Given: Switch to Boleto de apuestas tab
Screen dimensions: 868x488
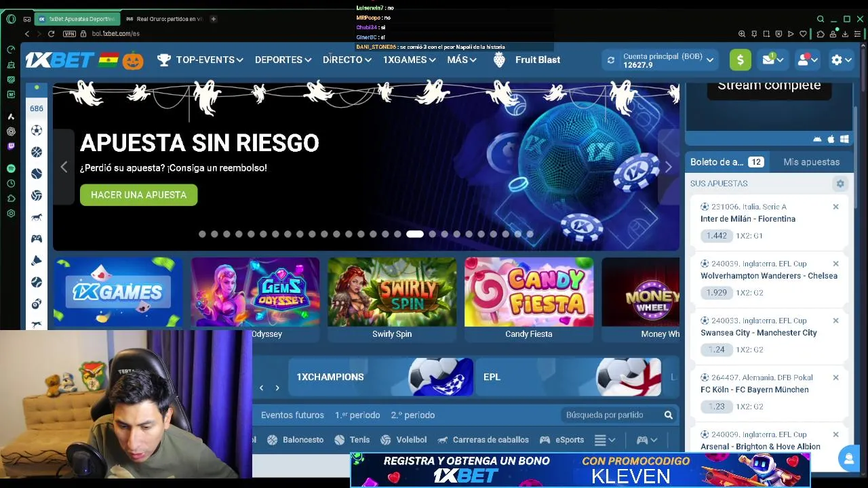Looking at the screenshot, I should [x=726, y=162].
